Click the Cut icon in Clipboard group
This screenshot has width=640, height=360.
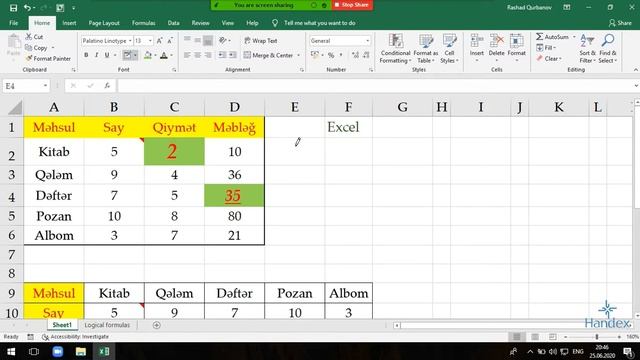point(29,37)
